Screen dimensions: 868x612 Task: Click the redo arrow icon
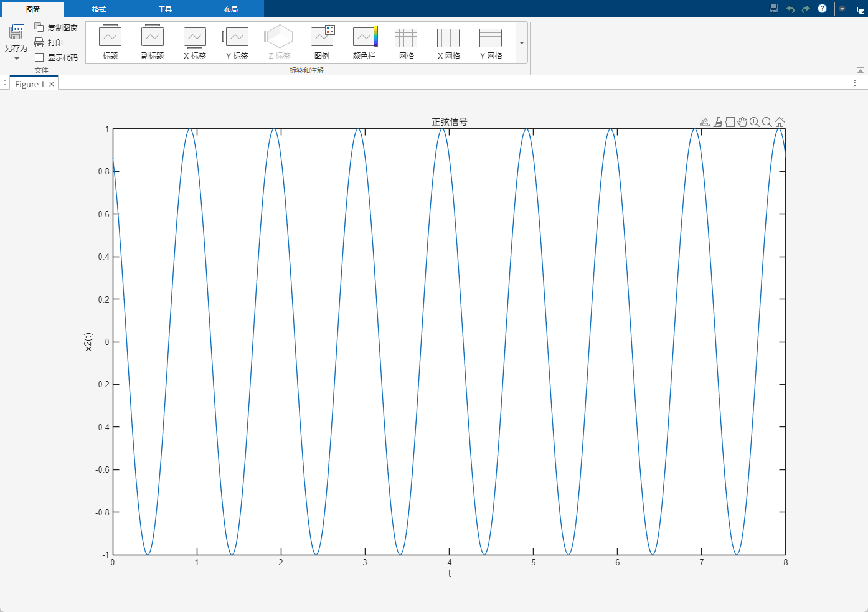coord(806,9)
